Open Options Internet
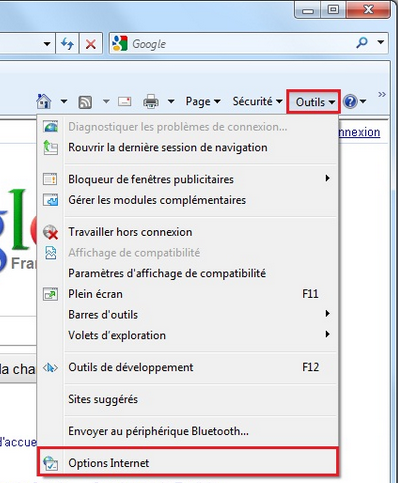The width and height of the screenshot is (398, 483). pyautogui.click(x=188, y=463)
